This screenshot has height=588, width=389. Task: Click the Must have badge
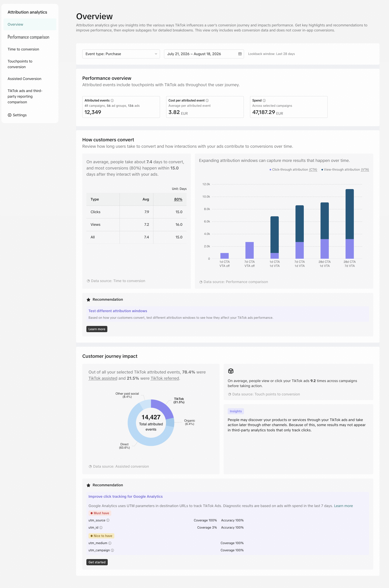[100, 513]
